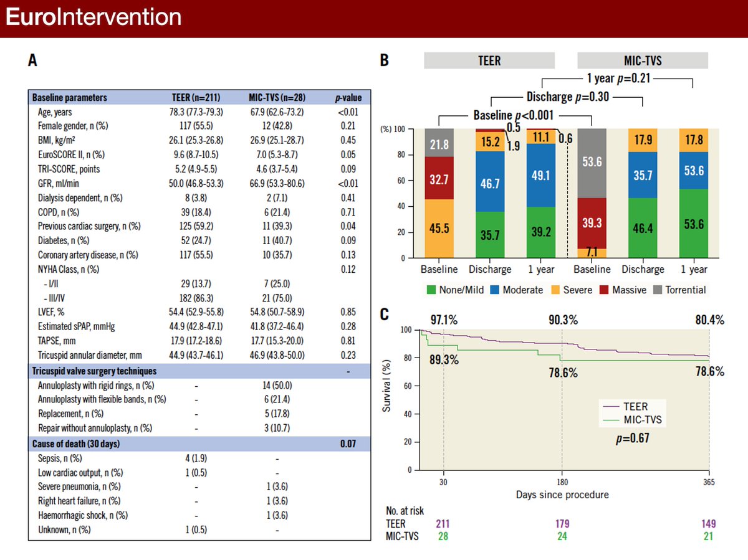748x560 pixels.
Task: Select the 'Baseline parameters' table header
Action: coord(69,98)
